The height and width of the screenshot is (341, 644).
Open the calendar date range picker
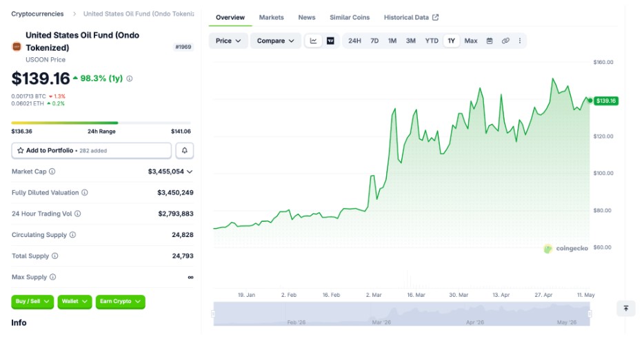tap(490, 41)
